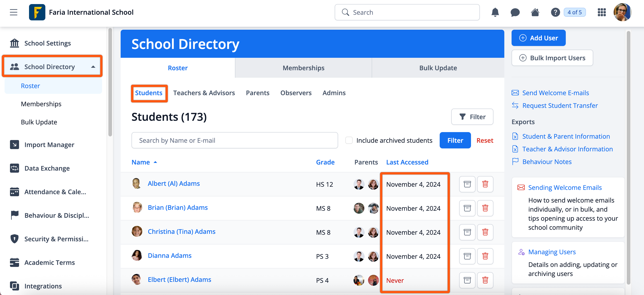The height and width of the screenshot is (295, 644).
Task: Click the School Settings building icon
Action: click(15, 43)
